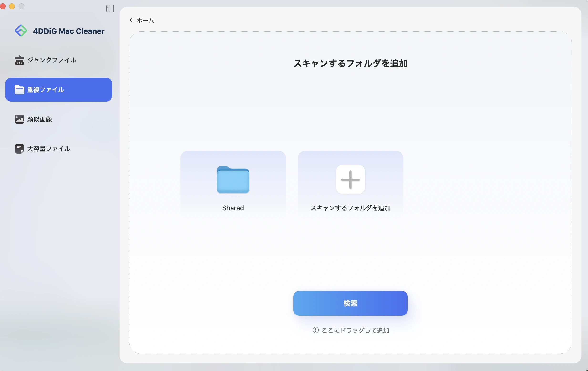Click the 類似画像 picture icon
The height and width of the screenshot is (371, 588).
[x=20, y=119]
